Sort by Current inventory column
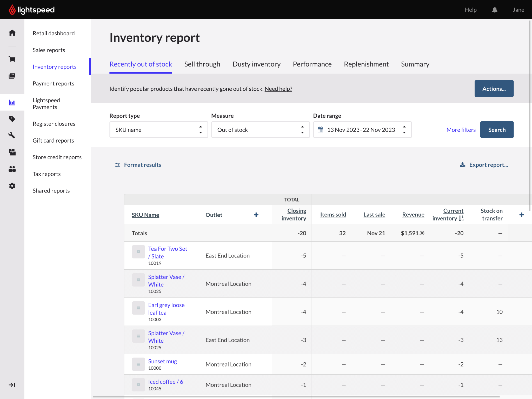532x399 pixels. 448,215
